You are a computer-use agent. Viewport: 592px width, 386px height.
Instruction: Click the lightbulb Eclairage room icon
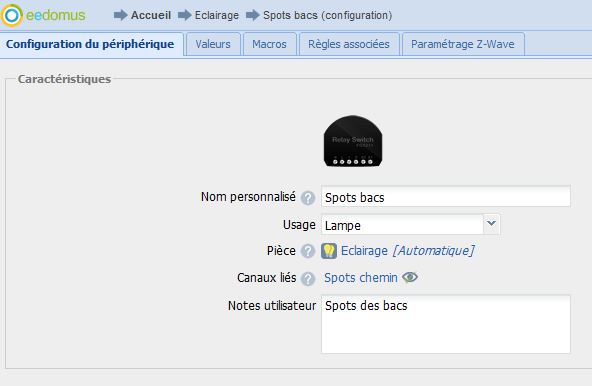tap(329, 251)
